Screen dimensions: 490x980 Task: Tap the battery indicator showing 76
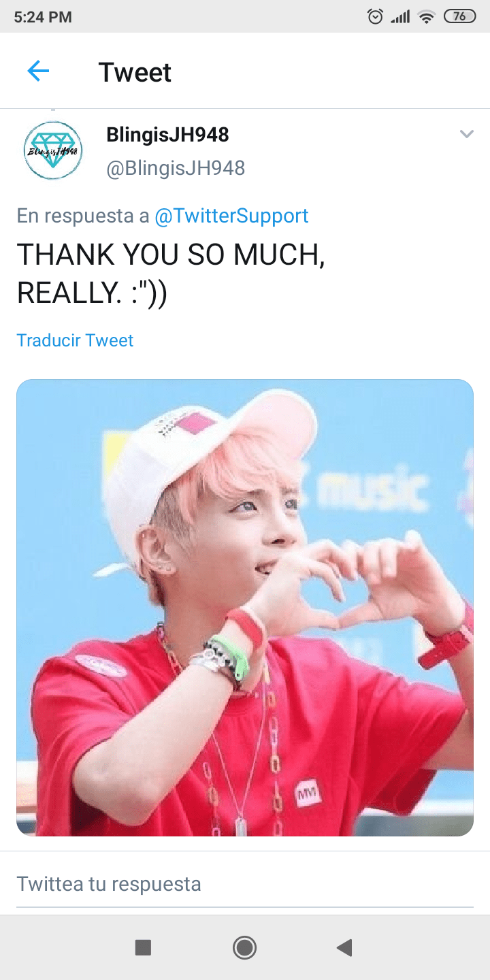(459, 17)
